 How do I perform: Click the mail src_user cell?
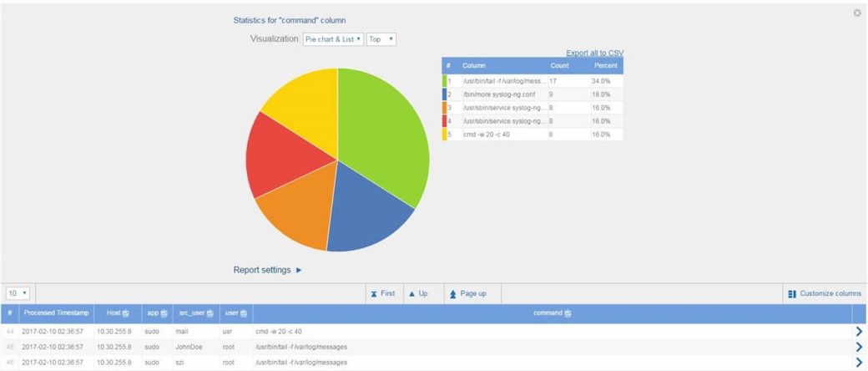pyautogui.click(x=182, y=332)
